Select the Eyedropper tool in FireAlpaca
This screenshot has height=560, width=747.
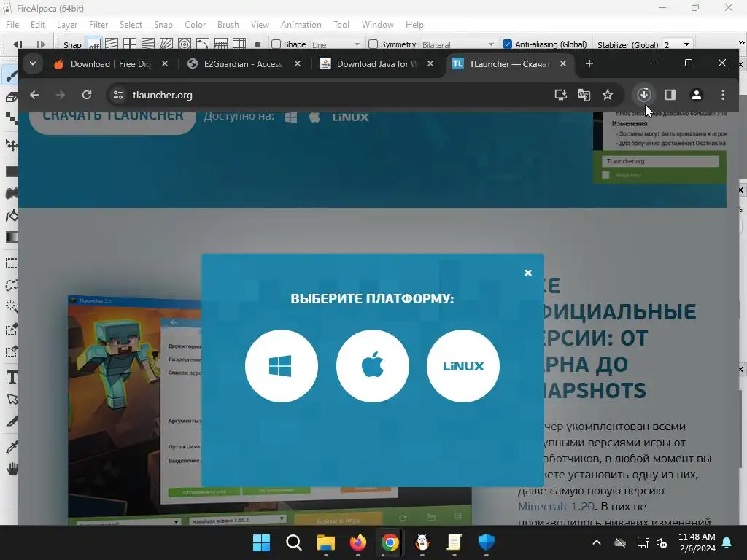(10, 447)
